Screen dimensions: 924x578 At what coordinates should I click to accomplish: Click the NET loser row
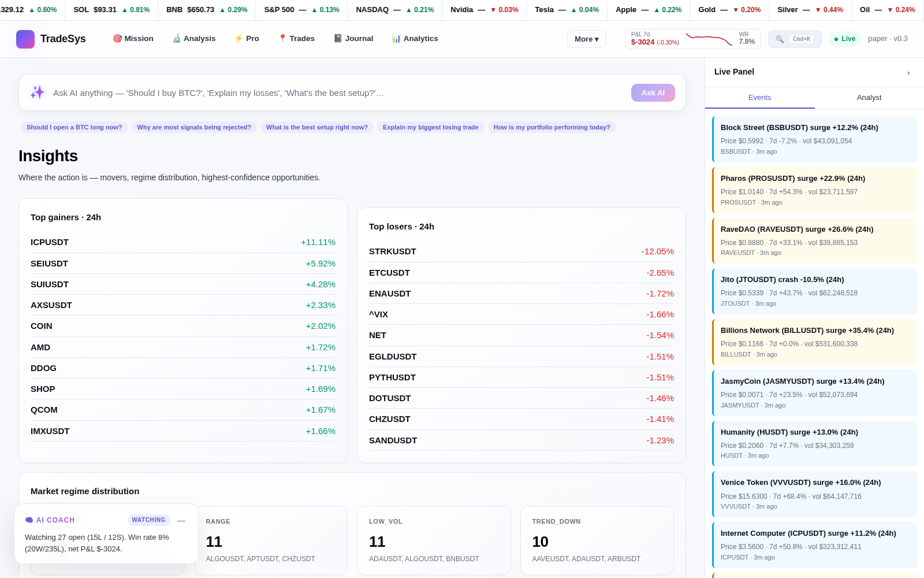click(x=521, y=335)
